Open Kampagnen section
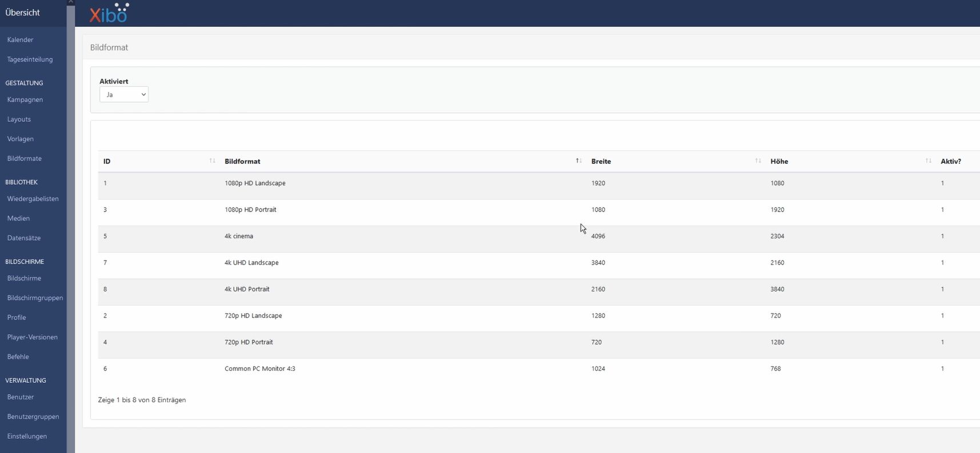980x453 pixels. (x=25, y=99)
